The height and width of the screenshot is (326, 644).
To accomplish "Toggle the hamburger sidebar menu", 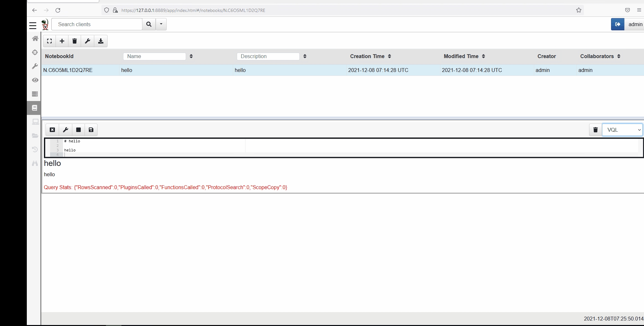I will 33,25.
